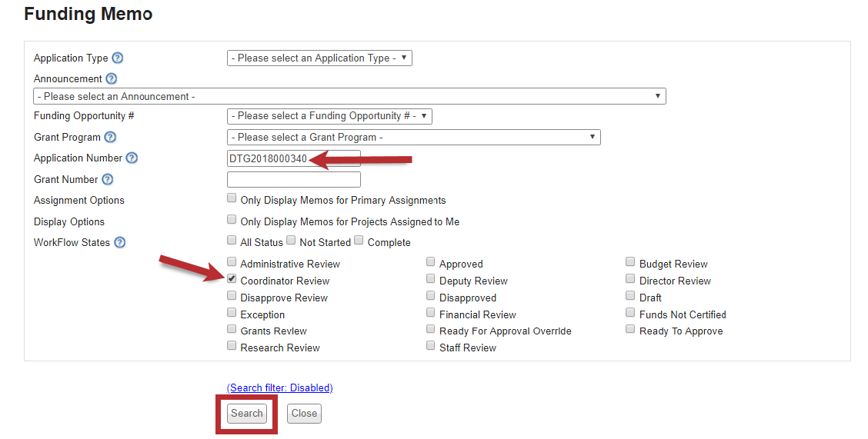The width and height of the screenshot is (868, 439).
Task: Tick the Budget Review checkbox
Action: click(x=631, y=263)
